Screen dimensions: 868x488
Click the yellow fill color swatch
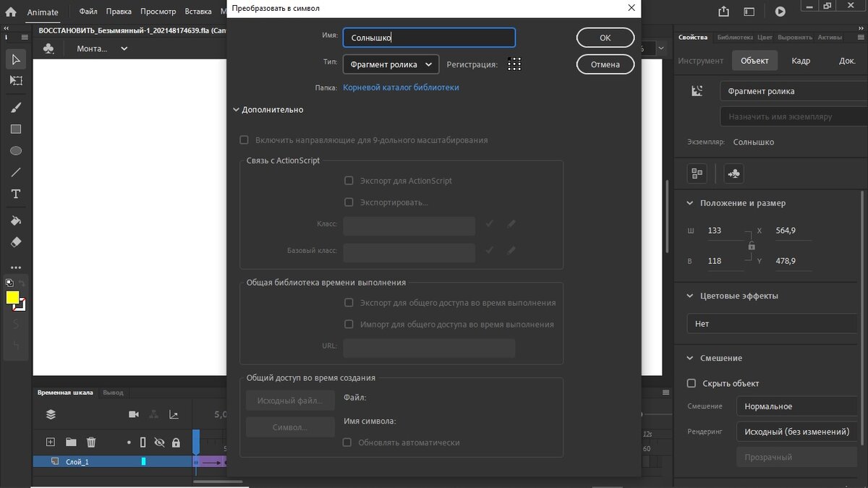tap(12, 297)
